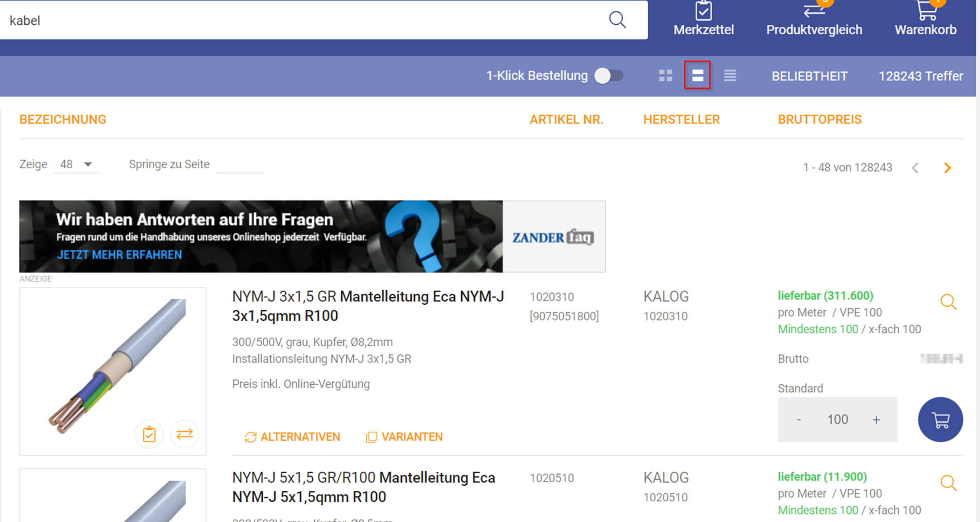Open JETZT MEHR ERFAHREN banner link
Image resolution: width=980 pixels, height=522 pixels.
pos(119,255)
